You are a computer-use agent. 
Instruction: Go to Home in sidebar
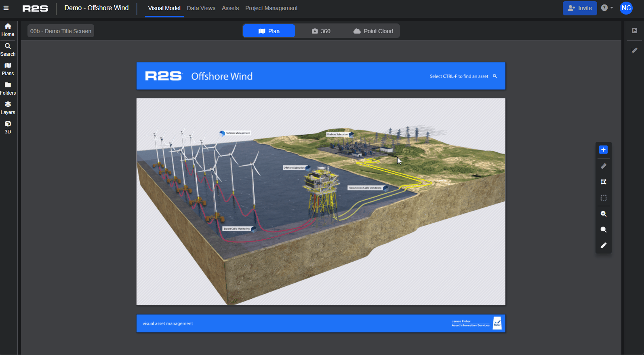8,30
